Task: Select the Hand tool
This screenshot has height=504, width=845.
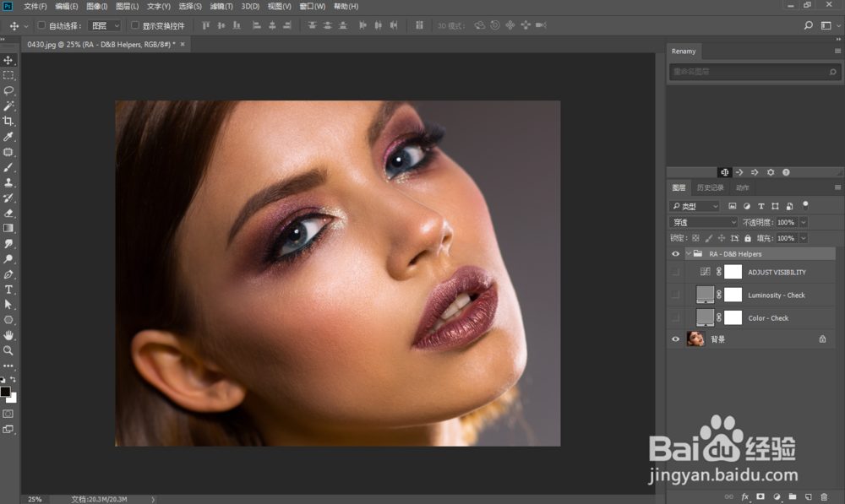Action: pos(8,335)
